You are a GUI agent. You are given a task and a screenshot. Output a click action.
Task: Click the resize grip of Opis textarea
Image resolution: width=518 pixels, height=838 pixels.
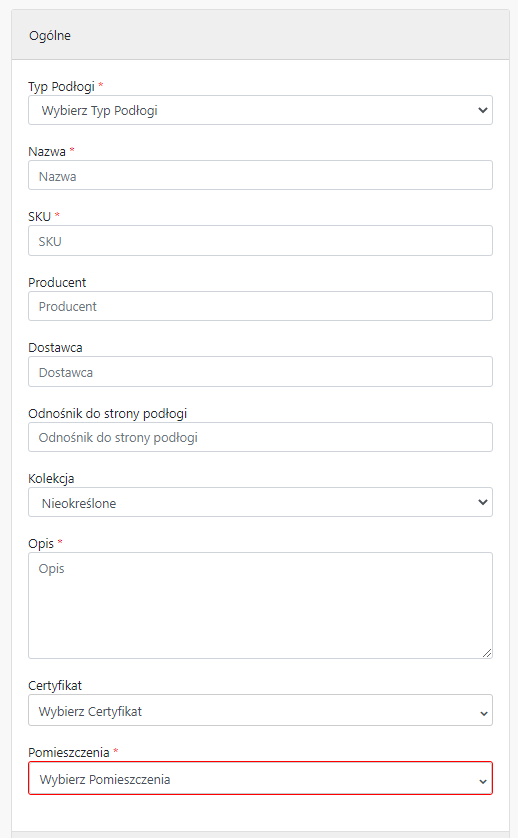487,653
